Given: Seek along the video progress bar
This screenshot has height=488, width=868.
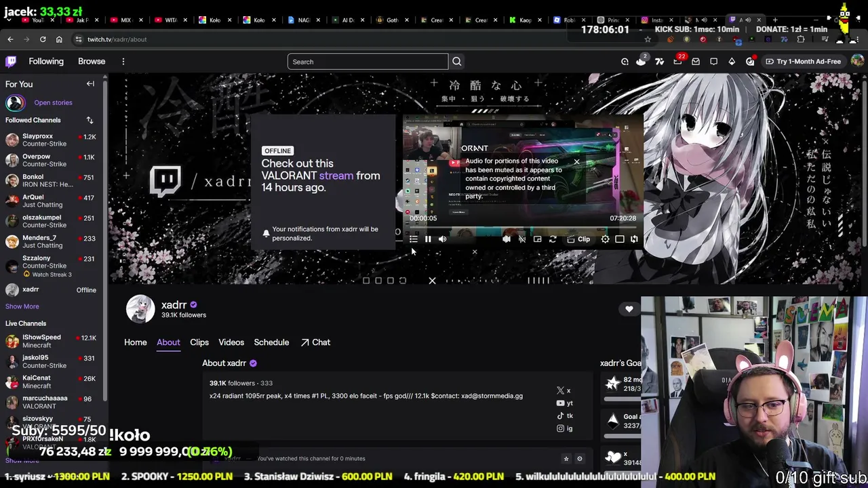Looking at the screenshot, I should [x=523, y=228].
